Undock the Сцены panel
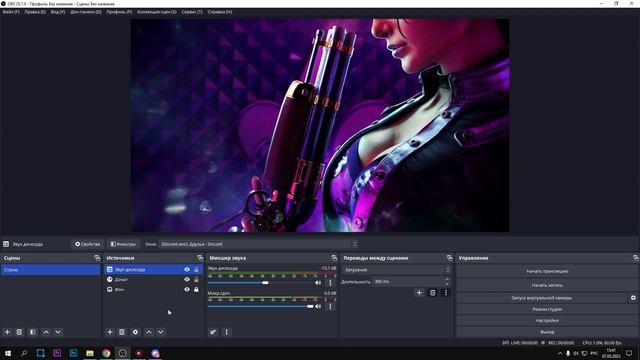This screenshot has height=360, width=640. coord(97,258)
